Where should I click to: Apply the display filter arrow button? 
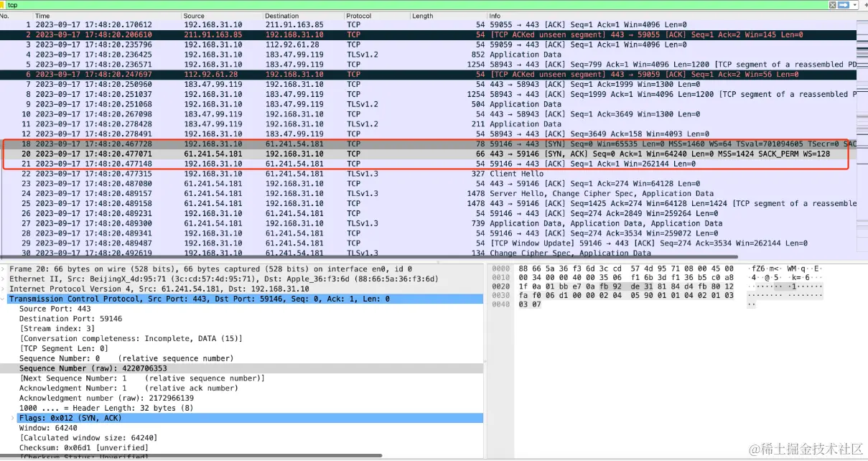843,5
